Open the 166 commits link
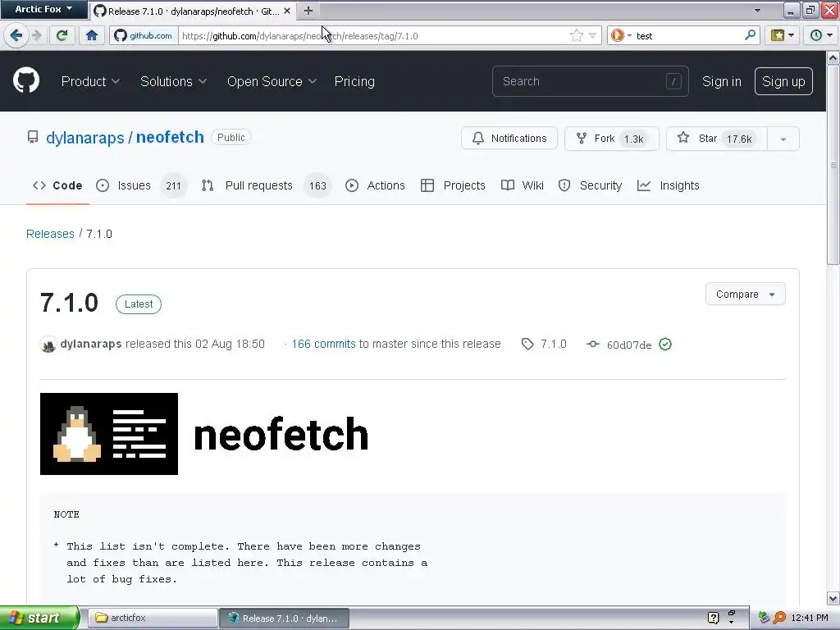Viewport: 840px width, 630px height. 323,344
